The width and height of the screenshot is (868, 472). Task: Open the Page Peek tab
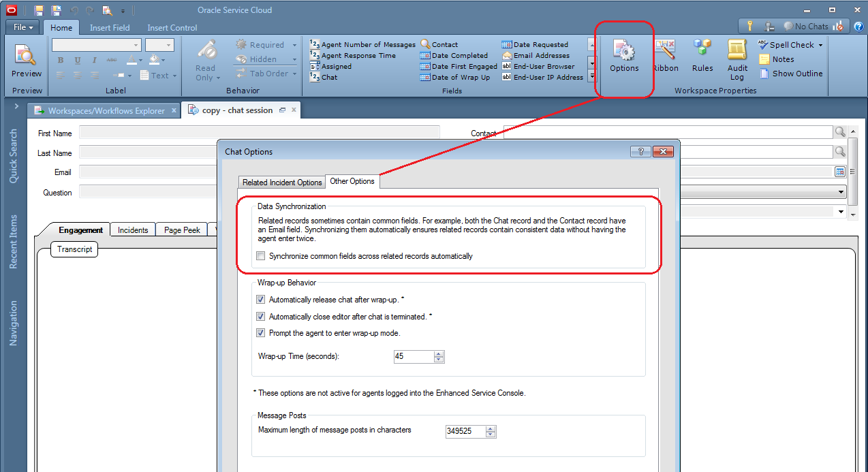pos(182,230)
